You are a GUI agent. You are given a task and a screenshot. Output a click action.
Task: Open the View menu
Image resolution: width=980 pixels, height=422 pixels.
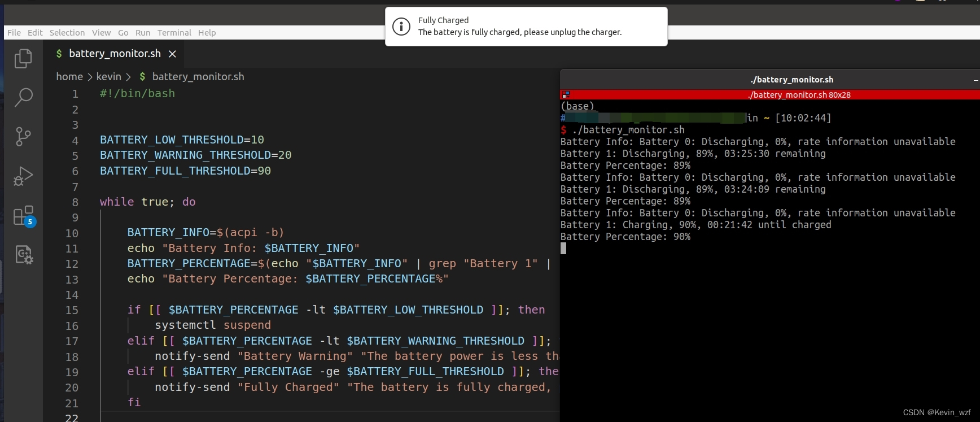click(102, 33)
